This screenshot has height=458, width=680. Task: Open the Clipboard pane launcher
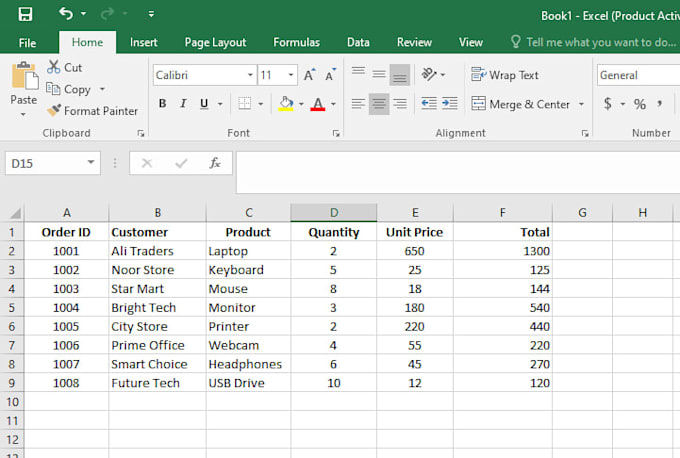pos(141,134)
